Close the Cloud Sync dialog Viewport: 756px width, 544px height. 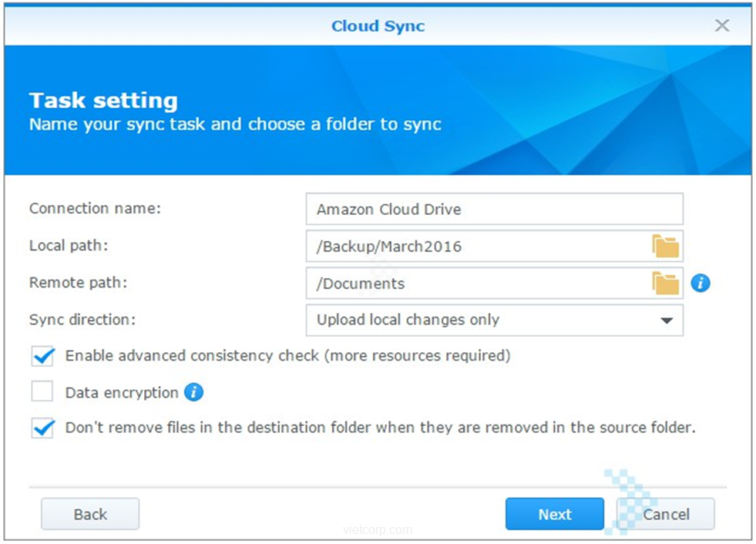click(x=722, y=25)
